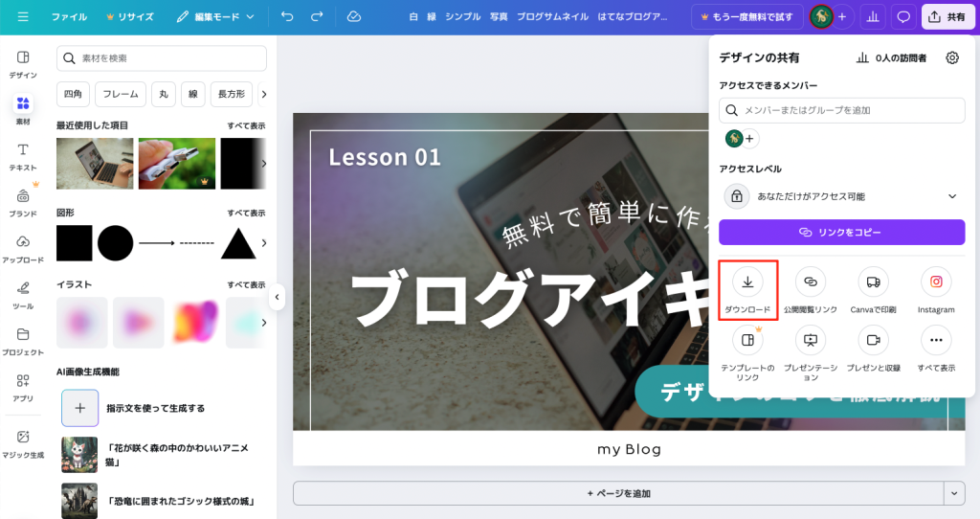Screen dimensions: 980x519
Task: Open the public view link (公開閲覧リンク) option
Action: point(810,282)
